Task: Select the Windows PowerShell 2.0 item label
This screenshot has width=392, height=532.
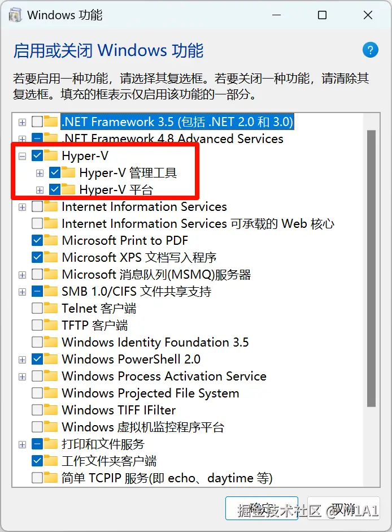Action: [131, 359]
